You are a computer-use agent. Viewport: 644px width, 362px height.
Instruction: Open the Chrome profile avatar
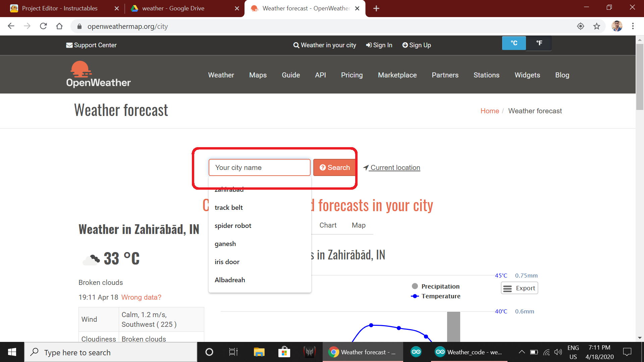617,26
